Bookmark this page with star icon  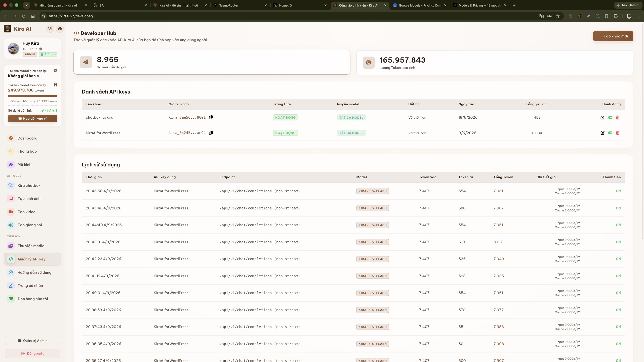558,16
